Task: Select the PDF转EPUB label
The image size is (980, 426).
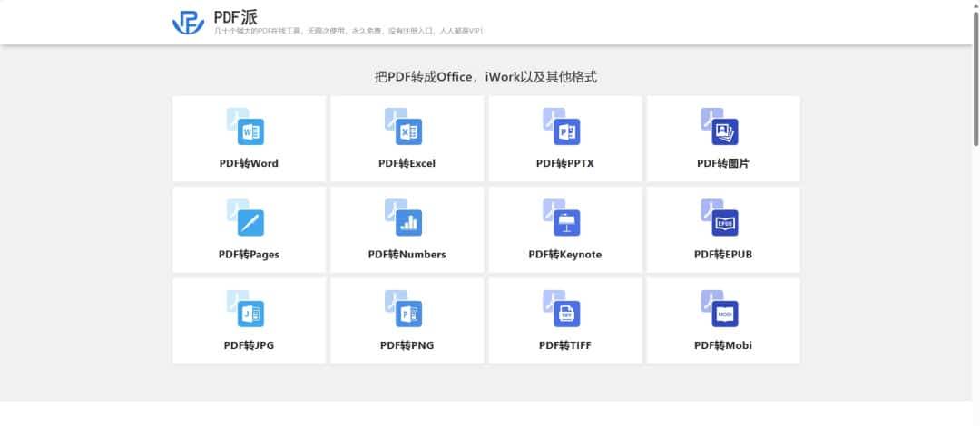Action: click(x=723, y=255)
